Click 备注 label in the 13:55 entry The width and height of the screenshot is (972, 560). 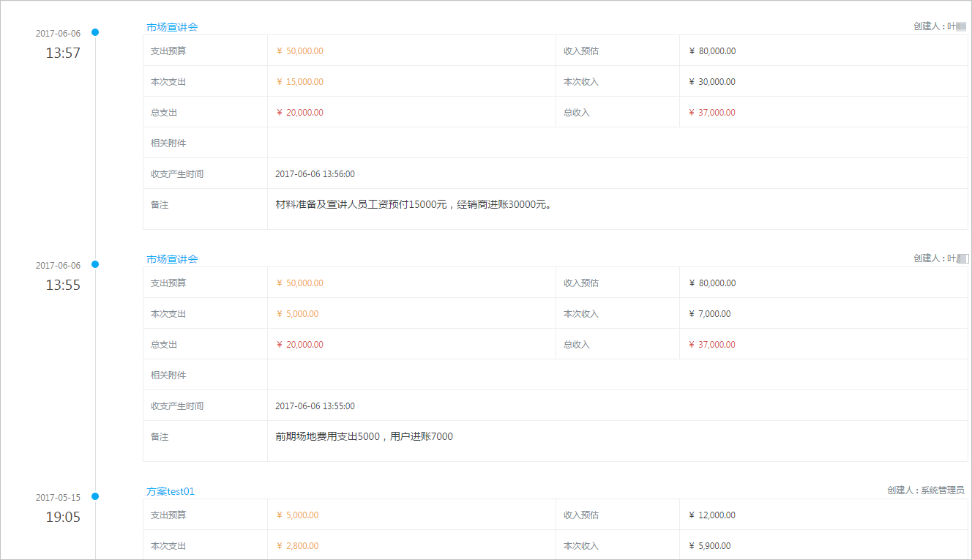(160, 437)
